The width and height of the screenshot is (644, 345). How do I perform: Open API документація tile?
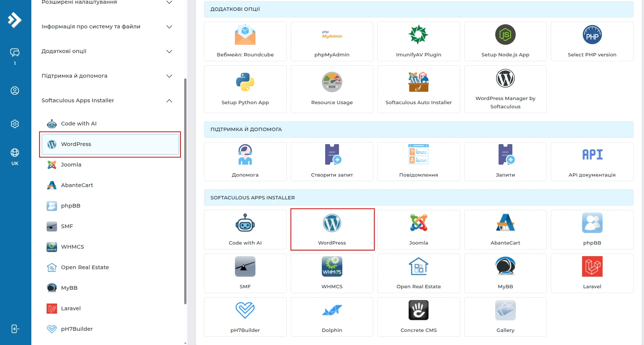[x=592, y=161]
